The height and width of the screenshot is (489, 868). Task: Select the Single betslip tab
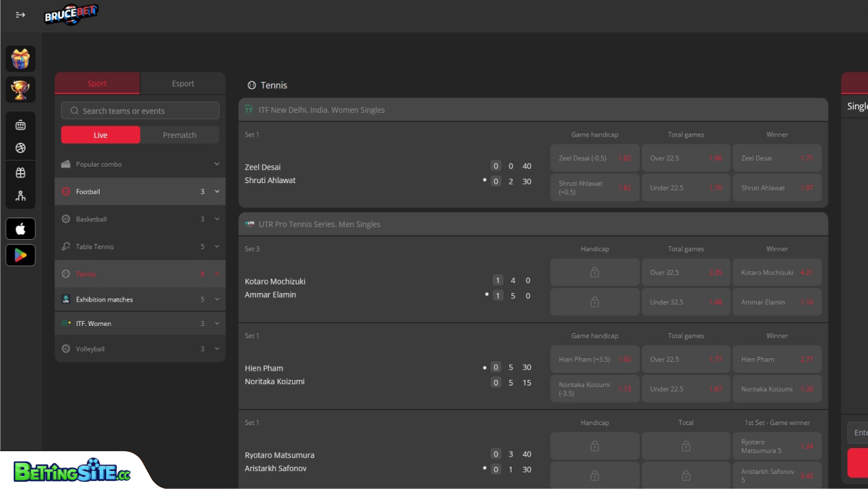tap(858, 106)
